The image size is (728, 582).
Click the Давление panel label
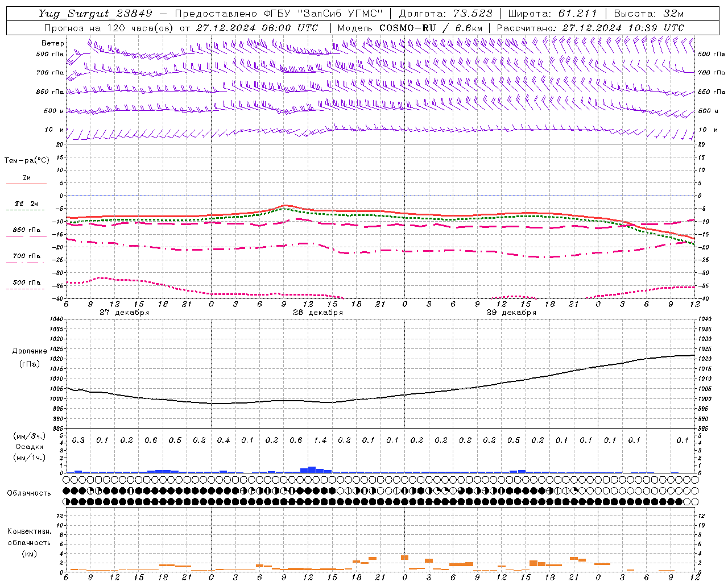click(x=30, y=351)
